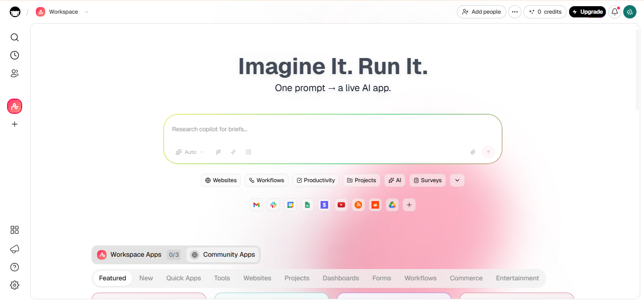Click the square play icon in prompt box
The image size is (644, 303).
[248, 152]
